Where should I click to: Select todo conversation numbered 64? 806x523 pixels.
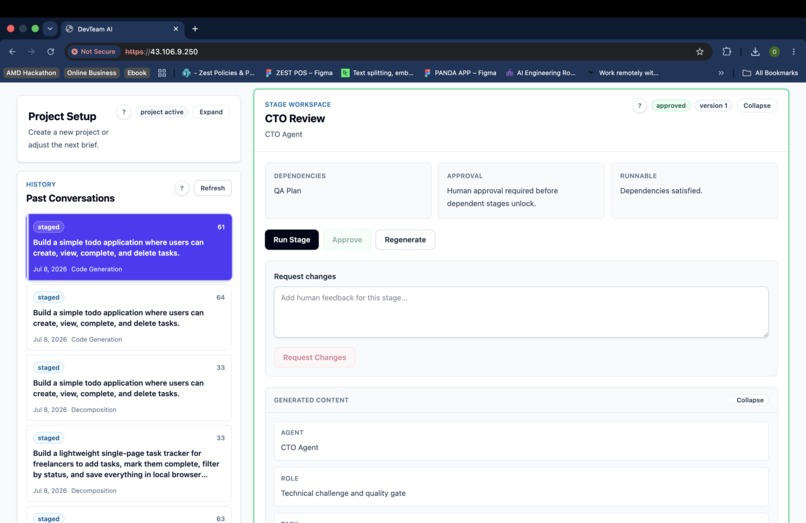[x=129, y=318]
